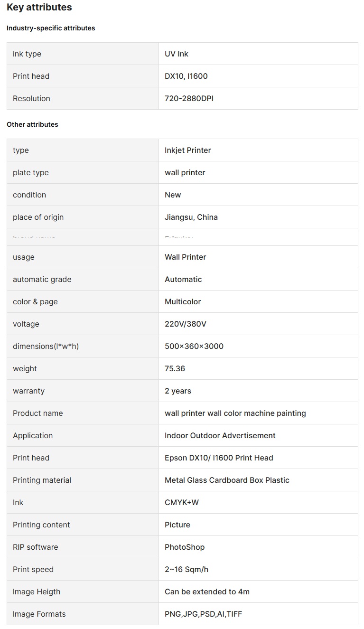
Task: Select the "PNG,JPG,PSD,AI,TIFF" formats value
Action: click(203, 614)
